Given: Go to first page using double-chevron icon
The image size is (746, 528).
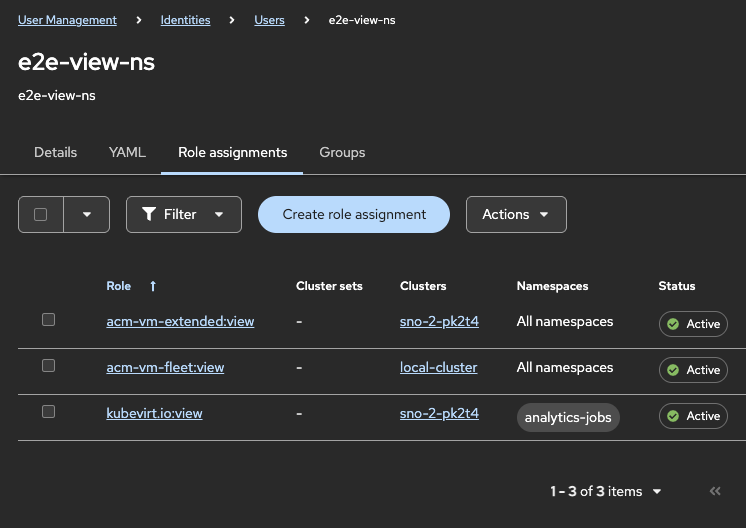Looking at the screenshot, I should click(x=715, y=491).
